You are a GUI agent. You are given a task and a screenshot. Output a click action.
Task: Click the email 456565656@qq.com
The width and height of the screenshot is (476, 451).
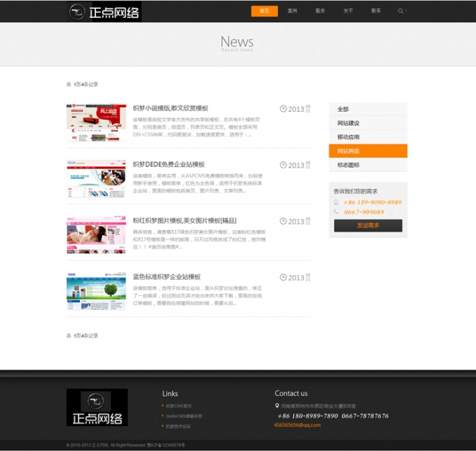(297, 425)
